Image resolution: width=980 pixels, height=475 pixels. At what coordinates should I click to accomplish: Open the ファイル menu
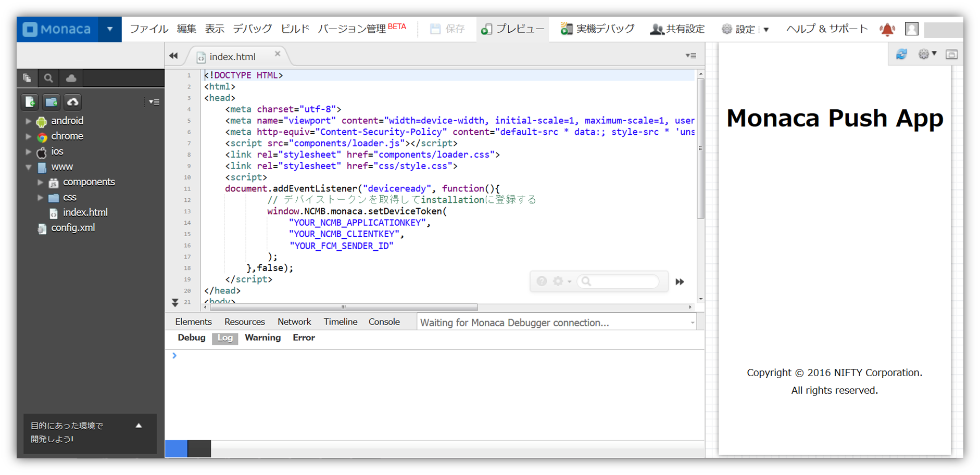pos(149,29)
